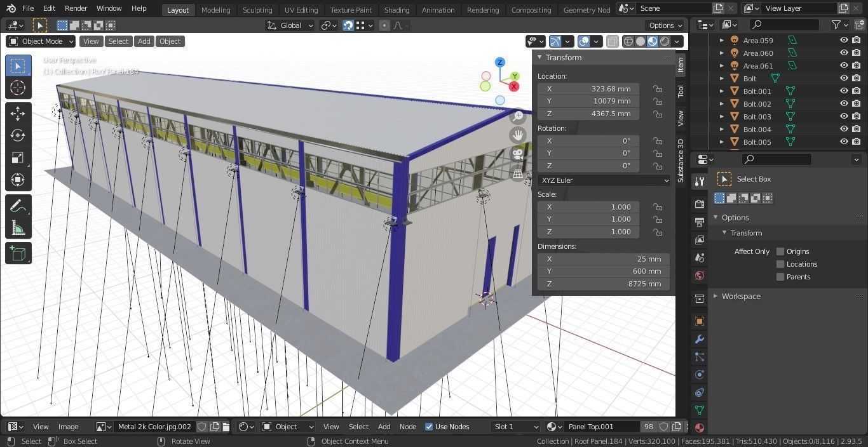Open the Global transform orientation dropdown
The image size is (868, 447).
pyautogui.click(x=291, y=25)
